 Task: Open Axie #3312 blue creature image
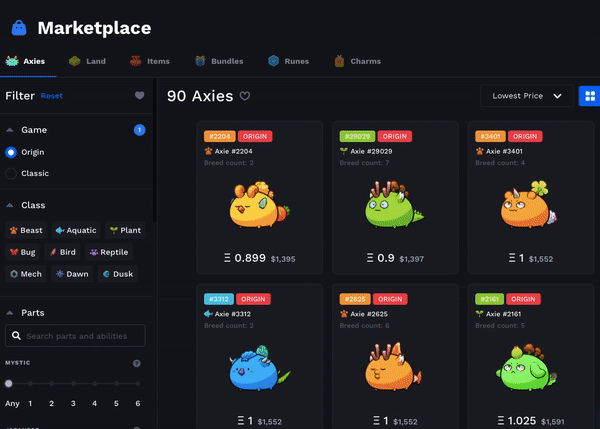click(260, 368)
